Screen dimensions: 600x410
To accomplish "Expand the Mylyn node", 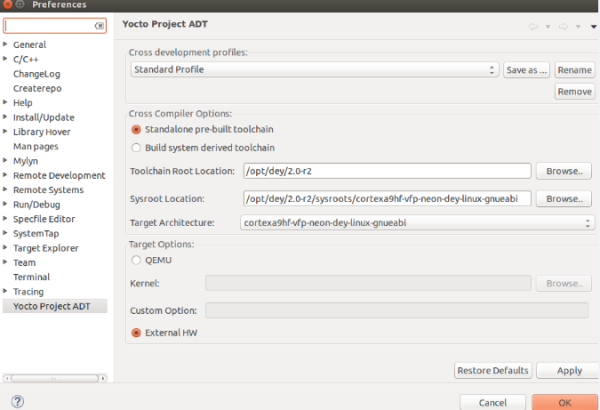I will coord(5,160).
